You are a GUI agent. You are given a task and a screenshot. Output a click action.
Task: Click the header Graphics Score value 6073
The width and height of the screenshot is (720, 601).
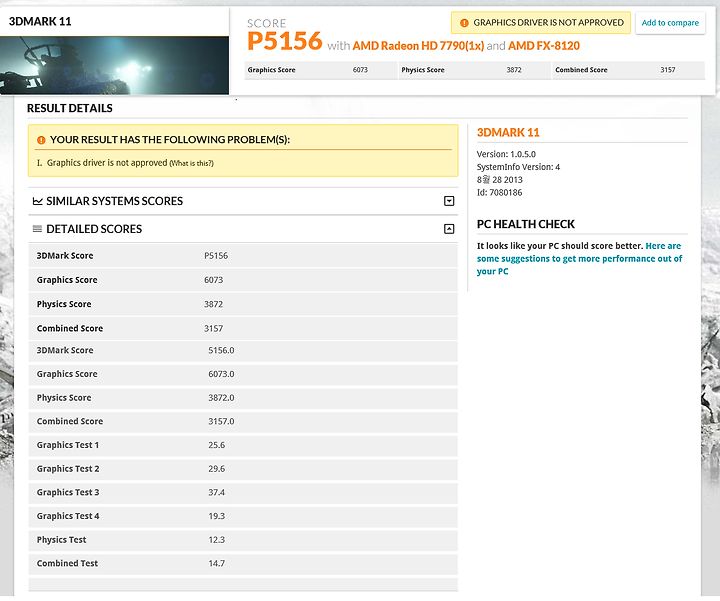360,70
